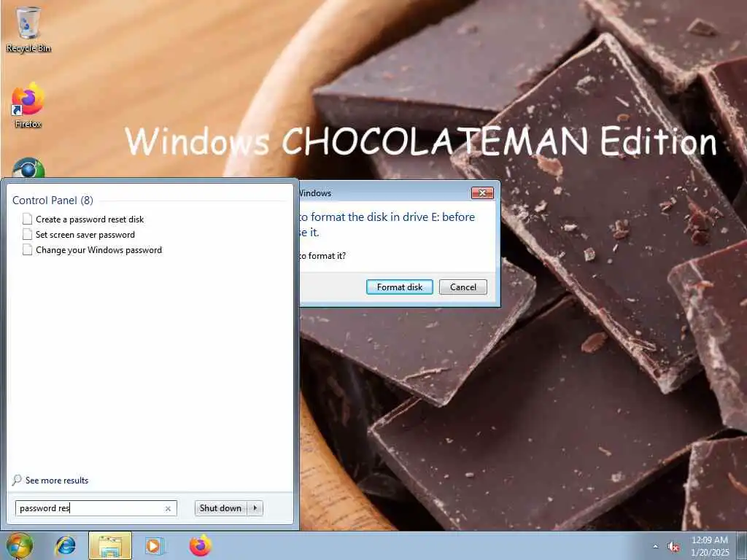The height and width of the screenshot is (560, 747).
Task: Click the document icon beside Change your Windows password
Action: [27, 249]
